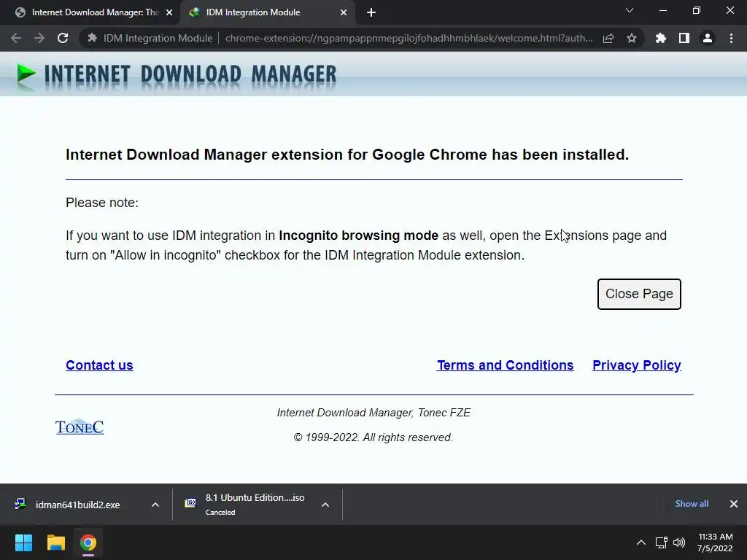Close the downloads bar
The height and width of the screenshot is (560, 747).
(x=734, y=504)
